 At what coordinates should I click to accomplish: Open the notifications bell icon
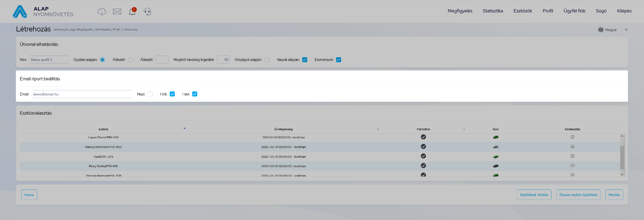point(132,12)
